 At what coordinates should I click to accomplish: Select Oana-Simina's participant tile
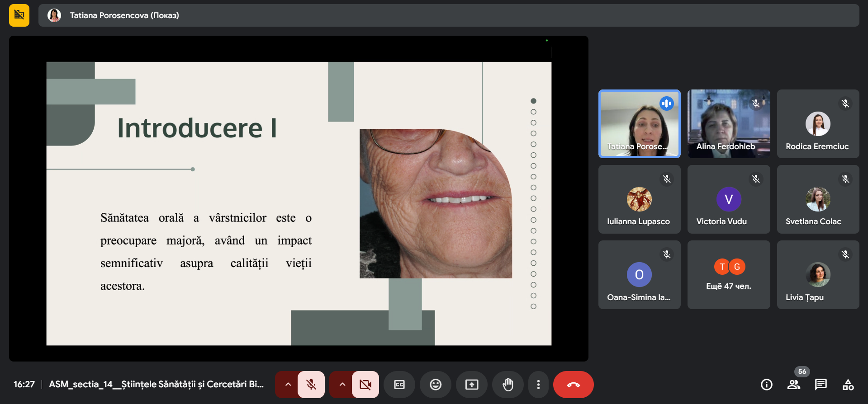pyautogui.click(x=640, y=275)
